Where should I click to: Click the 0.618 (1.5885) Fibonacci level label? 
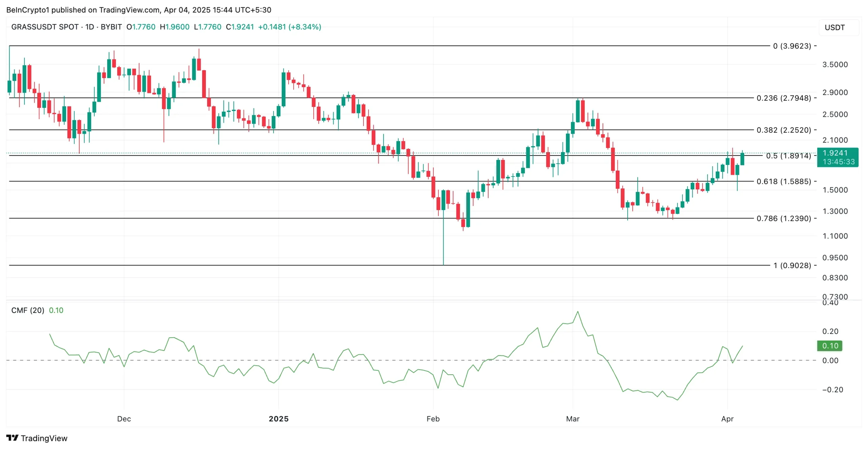[784, 181]
